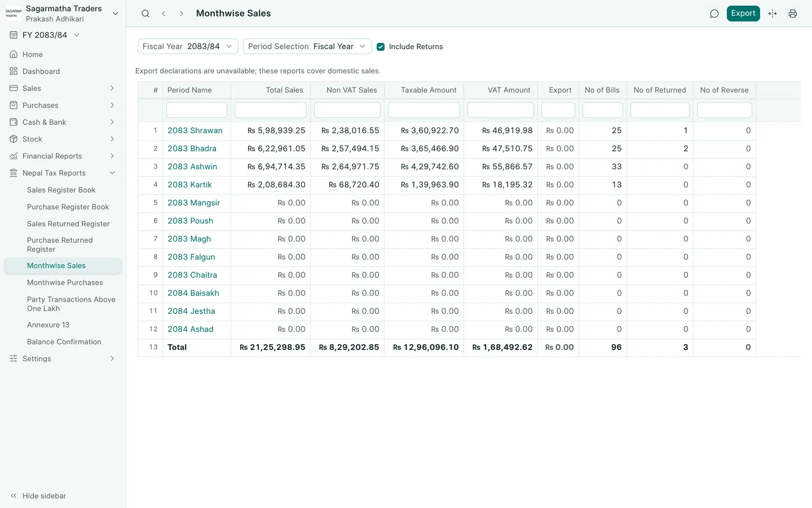Click the Settings sliders icon
This screenshot has width=812, height=508.
click(x=14, y=358)
